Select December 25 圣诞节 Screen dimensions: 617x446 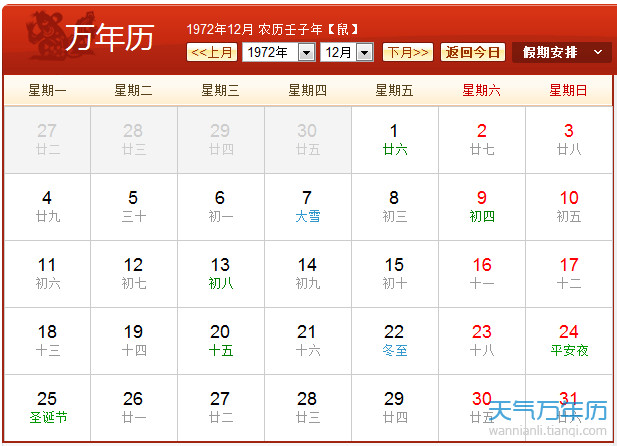click(47, 408)
